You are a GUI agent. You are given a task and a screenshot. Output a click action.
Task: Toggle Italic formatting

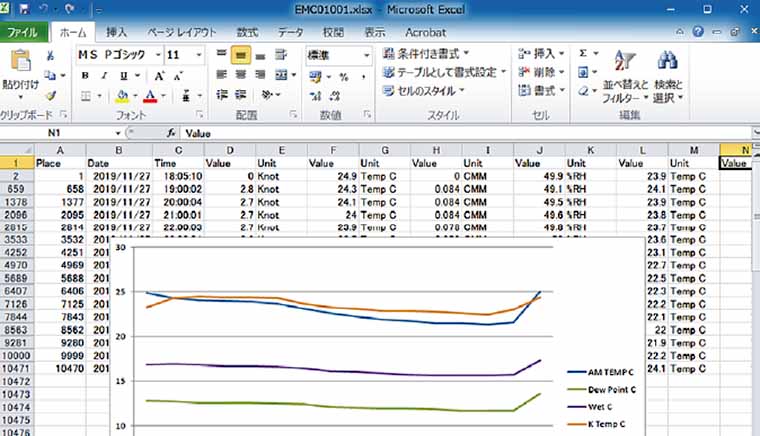pos(104,76)
